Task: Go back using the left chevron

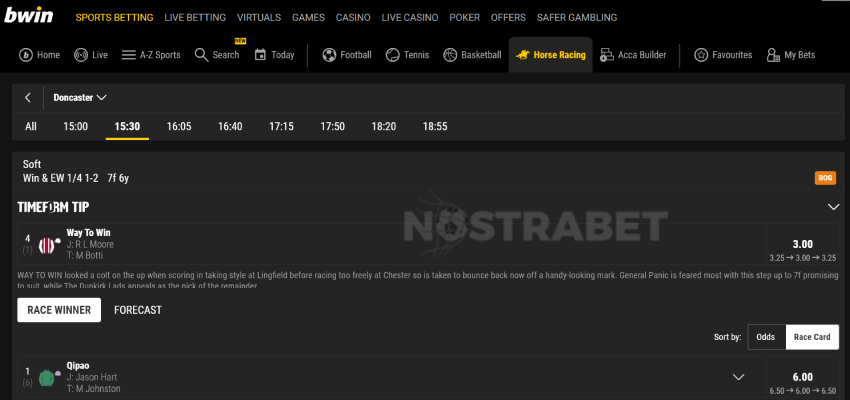Action: pyautogui.click(x=28, y=98)
